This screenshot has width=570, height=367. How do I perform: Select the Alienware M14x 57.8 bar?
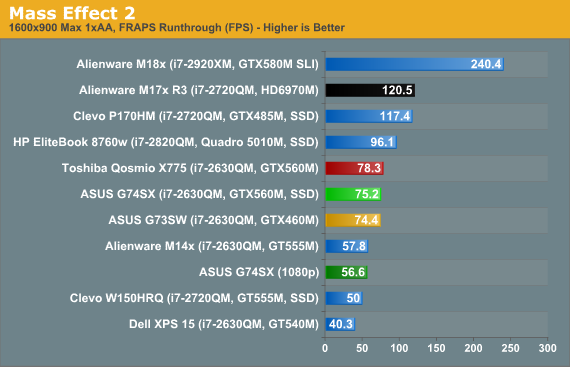(x=347, y=246)
